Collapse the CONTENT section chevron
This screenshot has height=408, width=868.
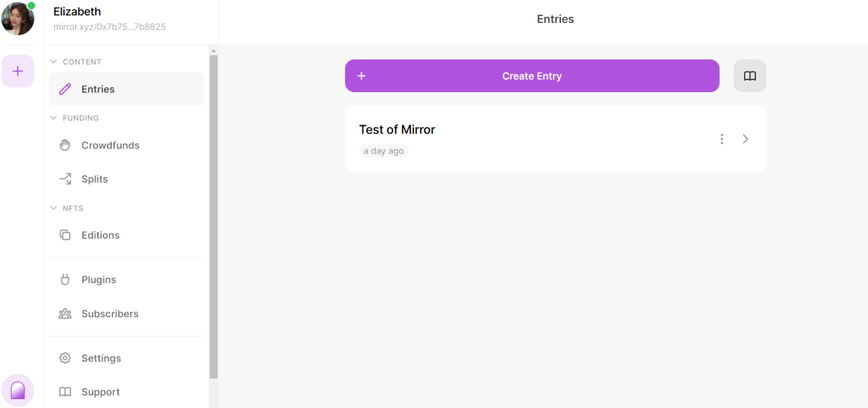click(54, 62)
